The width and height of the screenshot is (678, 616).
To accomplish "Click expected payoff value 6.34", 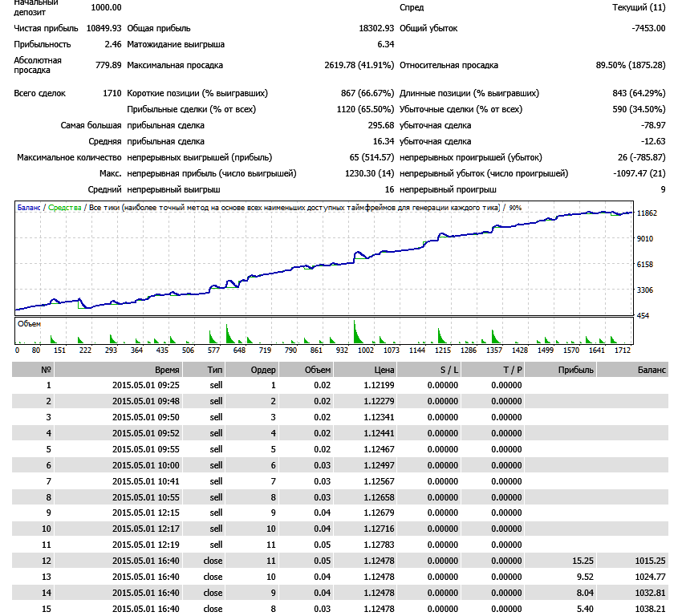I will [386, 44].
